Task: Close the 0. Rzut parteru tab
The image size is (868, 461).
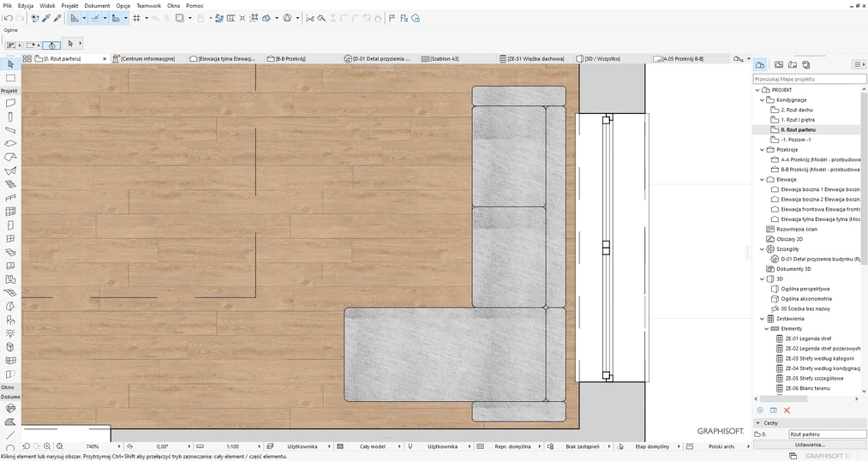Action: click(105, 58)
